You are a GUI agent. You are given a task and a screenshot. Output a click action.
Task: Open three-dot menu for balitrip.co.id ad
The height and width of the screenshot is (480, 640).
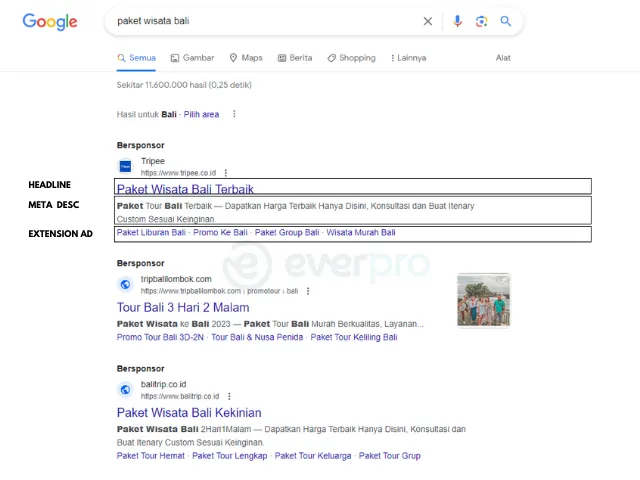pyautogui.click(x=229, y=396)
